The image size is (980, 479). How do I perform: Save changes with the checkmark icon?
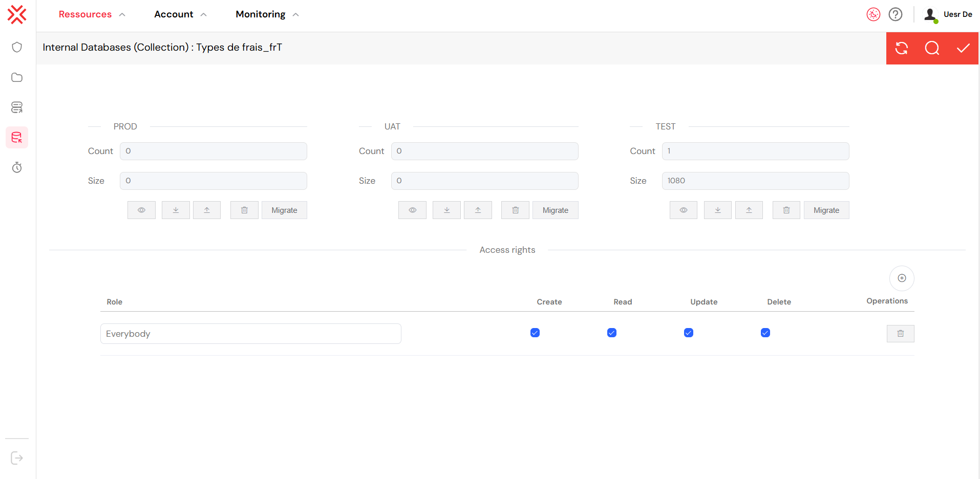[x=964, y=48]
